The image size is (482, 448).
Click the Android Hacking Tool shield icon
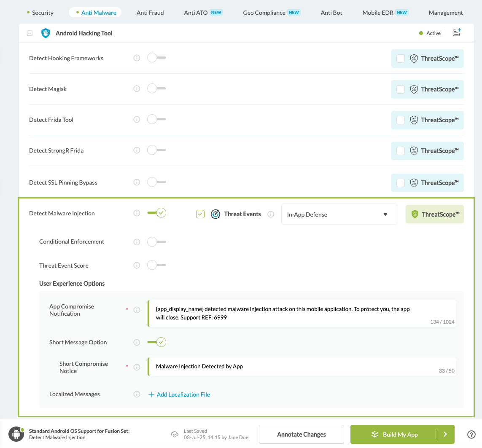click(x=45, y=33)
